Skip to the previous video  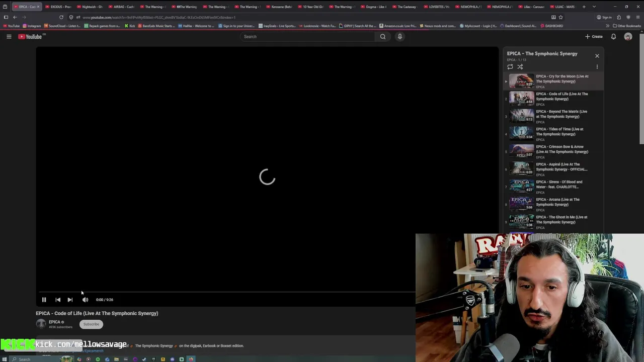[58, 300]
